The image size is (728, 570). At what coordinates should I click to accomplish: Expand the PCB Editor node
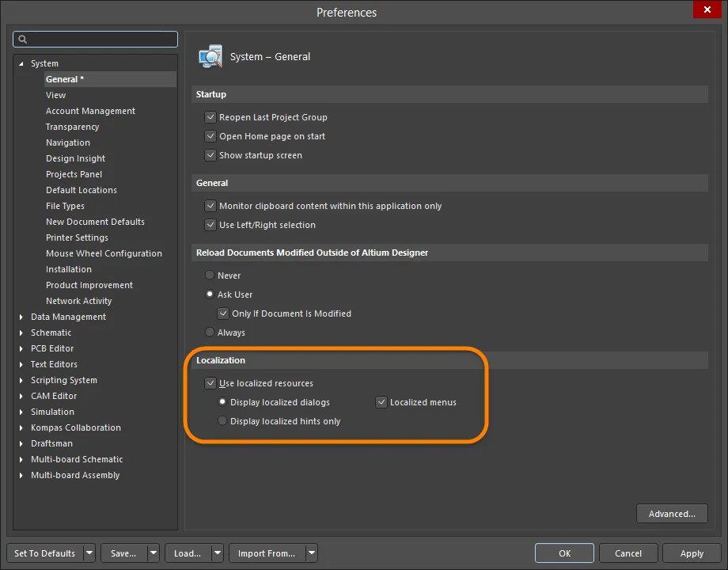click(x=21, y=348)
